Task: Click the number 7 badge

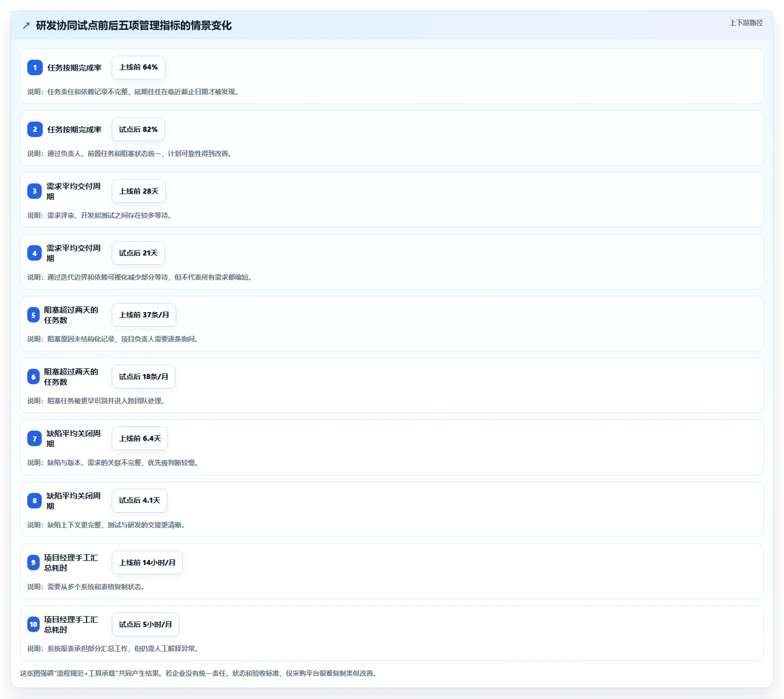Action: 35,438
